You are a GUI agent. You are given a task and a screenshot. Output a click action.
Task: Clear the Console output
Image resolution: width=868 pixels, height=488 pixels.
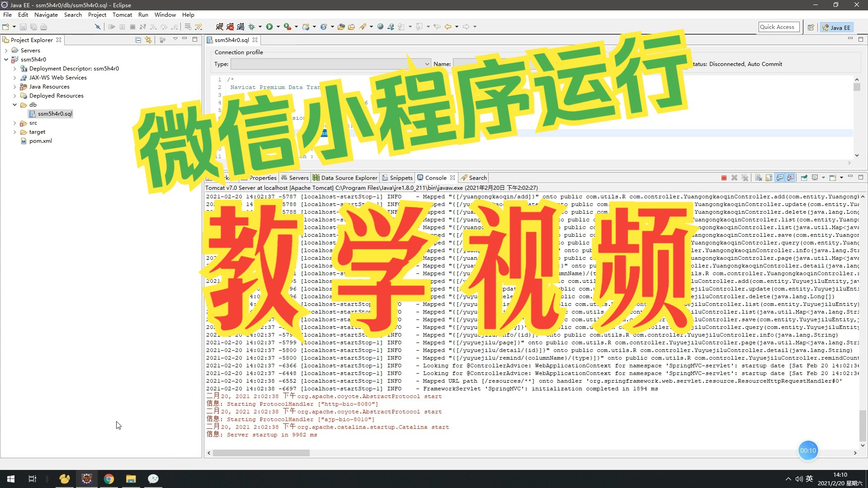tap(758, 178)
